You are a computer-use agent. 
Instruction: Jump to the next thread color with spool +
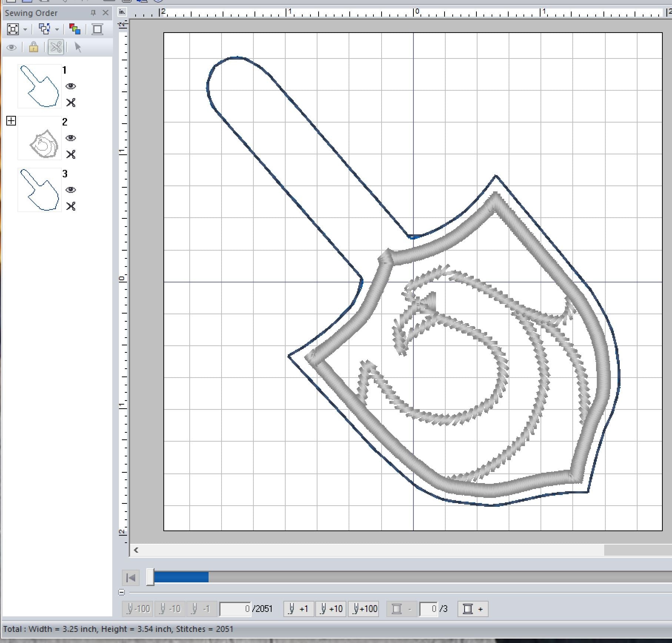tap(473, 609)
